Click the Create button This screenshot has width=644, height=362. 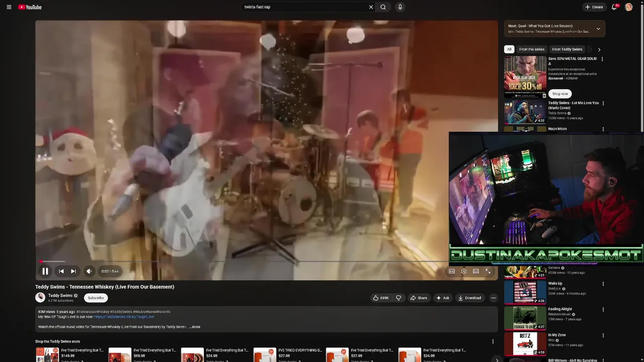tap(594, 7)
